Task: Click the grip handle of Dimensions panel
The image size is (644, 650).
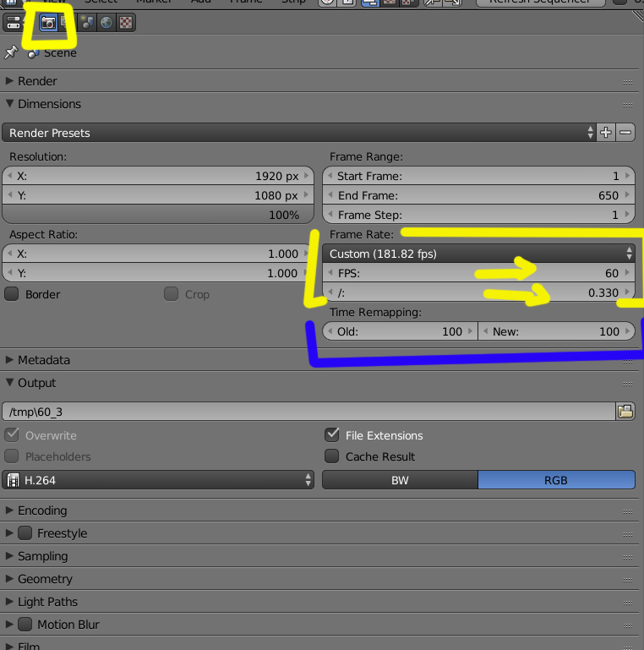Action: click(x=628, y=105)
